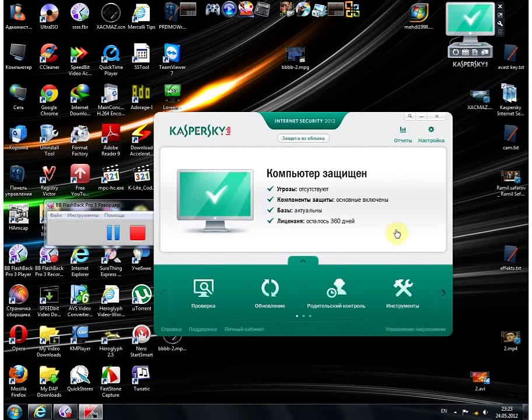Click the Защита из облака button
Image resolution: width=532 pixels, height=420 pixels.
[303, 138]
